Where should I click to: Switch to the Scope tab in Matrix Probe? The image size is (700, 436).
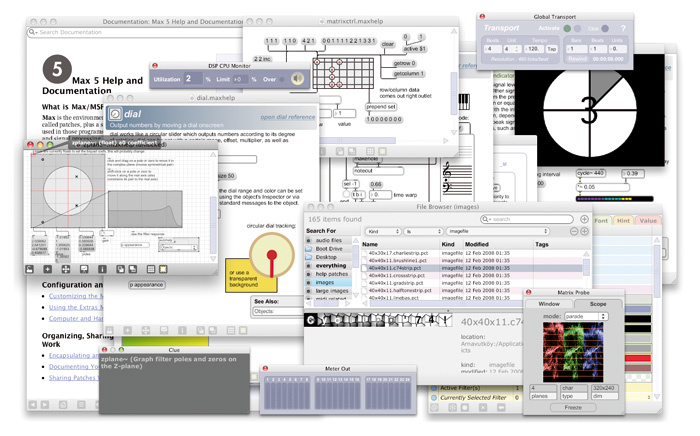point(598,303)
